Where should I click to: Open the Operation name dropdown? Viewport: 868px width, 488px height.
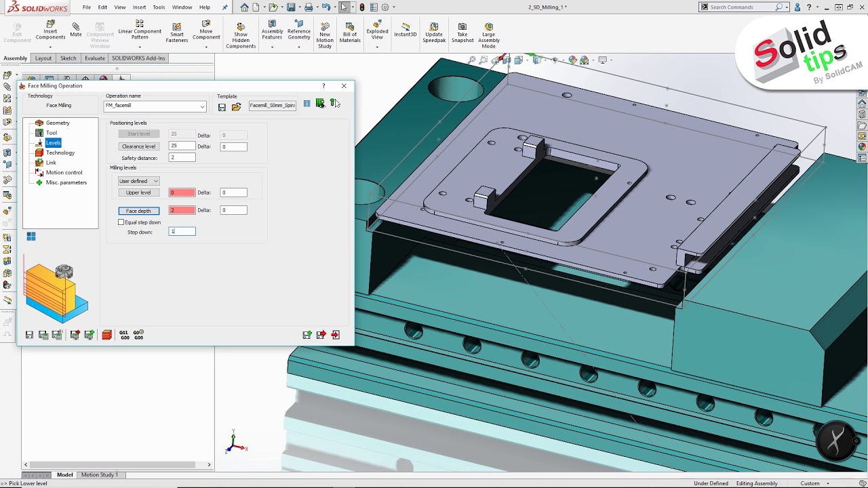pyautogui.click(x=202, y=106)
